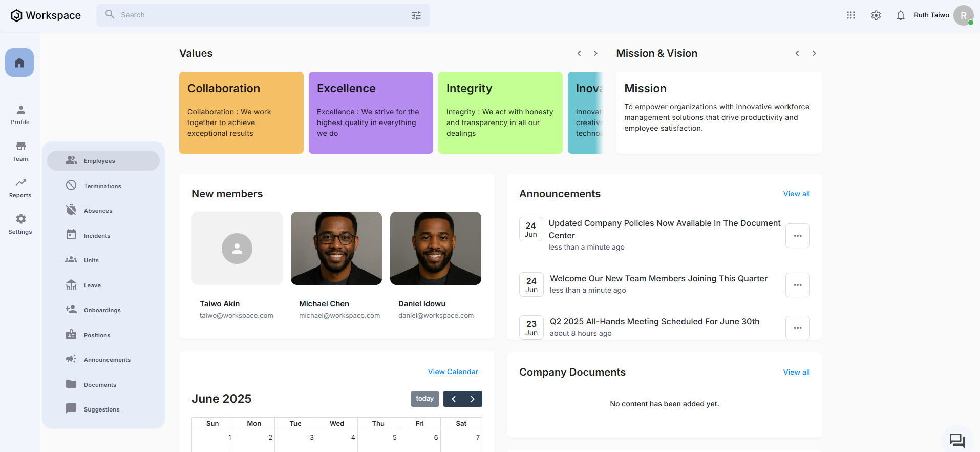980x452 pixels.
Task: Open Profile in the left sidebar
Action: click(20, 115)
